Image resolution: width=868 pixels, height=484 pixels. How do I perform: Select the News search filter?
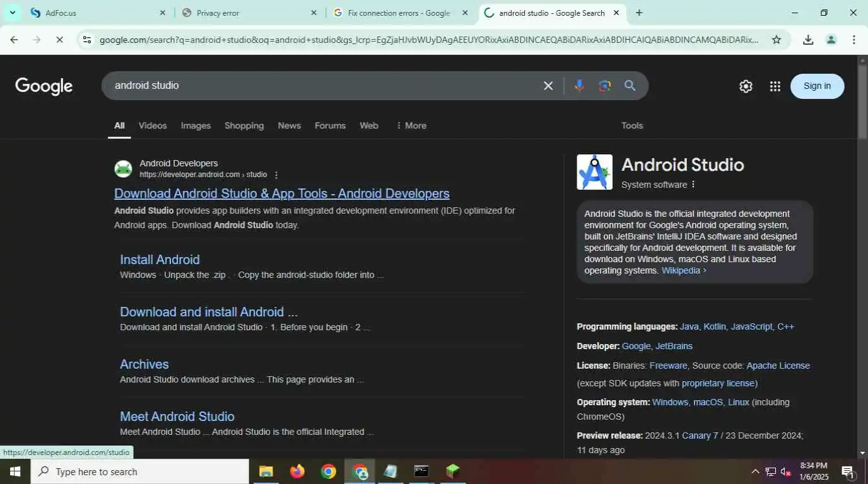pyautogui.click(x=289, y=125)
